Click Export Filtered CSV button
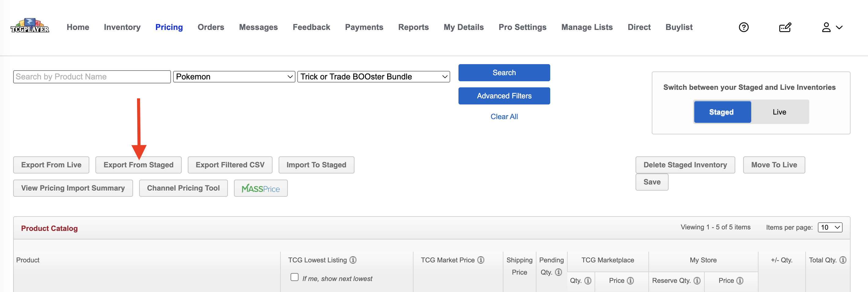The width and height of the screenshot is (868, 292). click(230, 165)
